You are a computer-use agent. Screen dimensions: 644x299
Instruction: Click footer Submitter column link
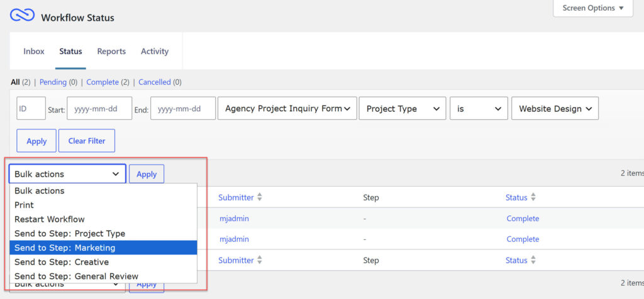tap(236, 260)
